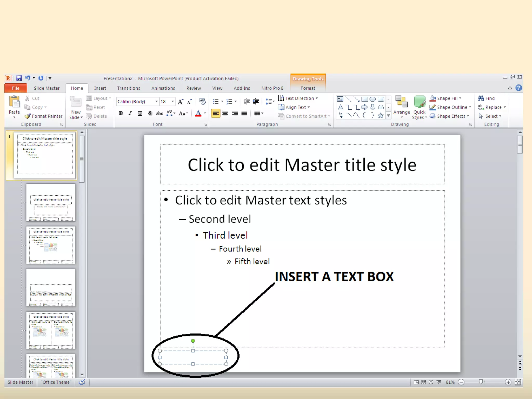Expand the Shape Fill dropdown
This screenshot has height=399, width=532.
pyautogui.click(x=460, y=98)
